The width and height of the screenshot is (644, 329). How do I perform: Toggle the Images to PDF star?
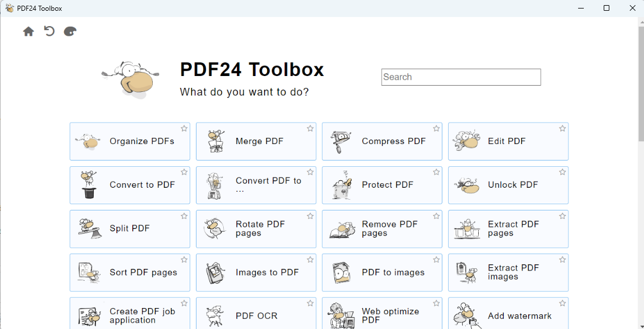click(x=311, y=260)
